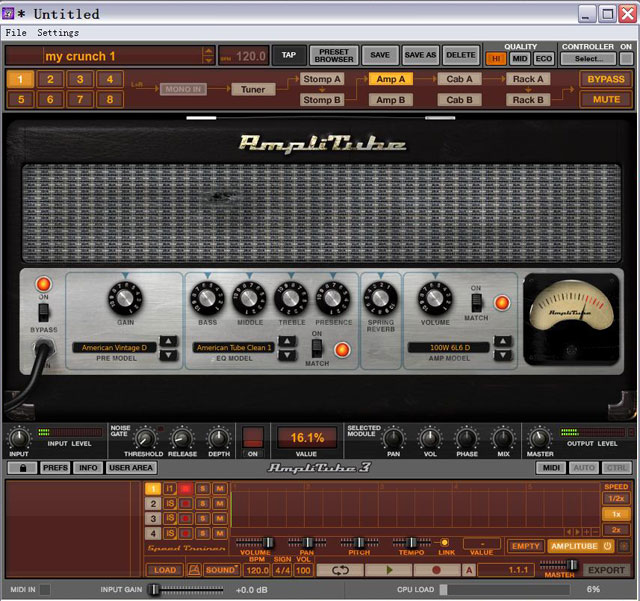Screen dimensions: 640x601
Task: Click the input selector on track 3
Action: click(x=170, y=519)
